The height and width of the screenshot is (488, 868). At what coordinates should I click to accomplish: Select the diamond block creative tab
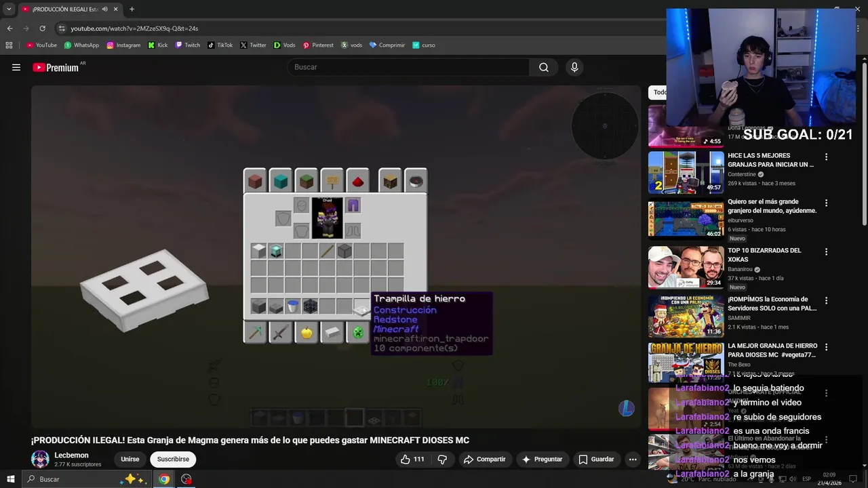tap(280, 181)
